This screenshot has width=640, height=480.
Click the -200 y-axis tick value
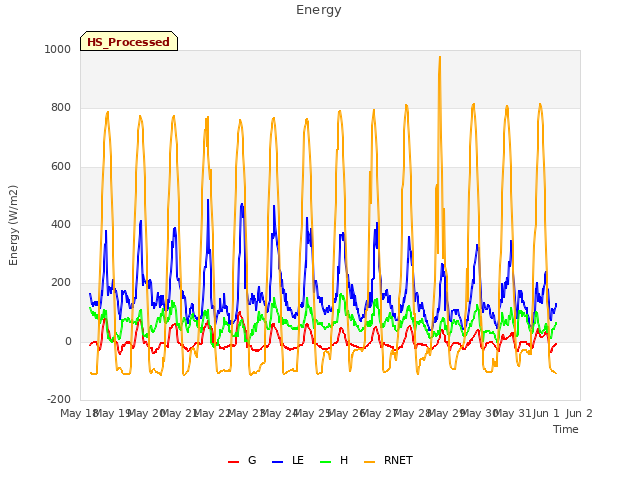[59, 399]
